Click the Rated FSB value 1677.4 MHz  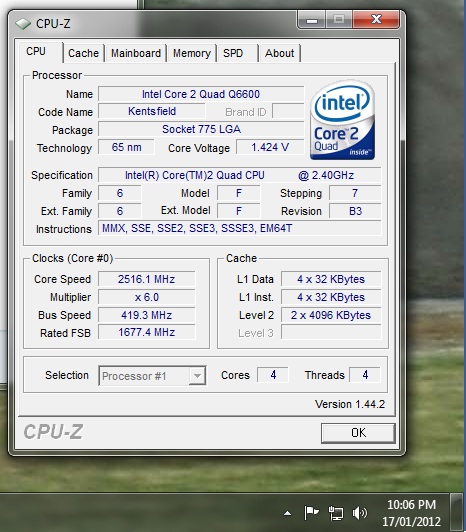pos(147,332)
